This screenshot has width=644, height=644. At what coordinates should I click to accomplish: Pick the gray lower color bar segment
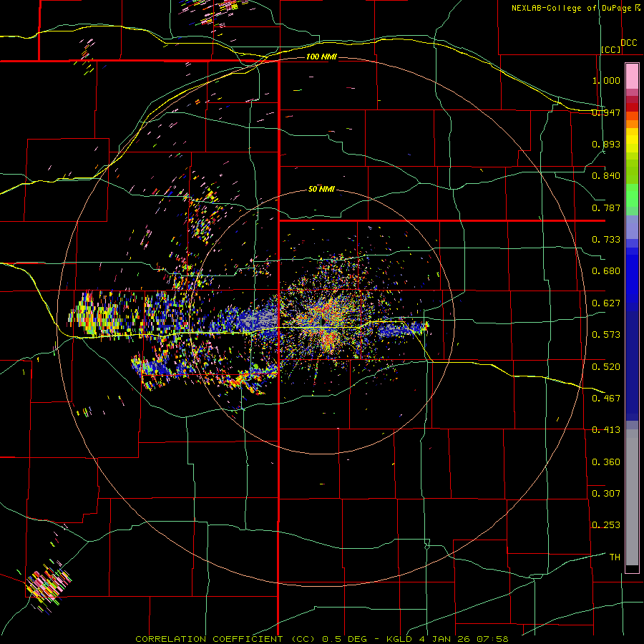(x=632, y=497)
